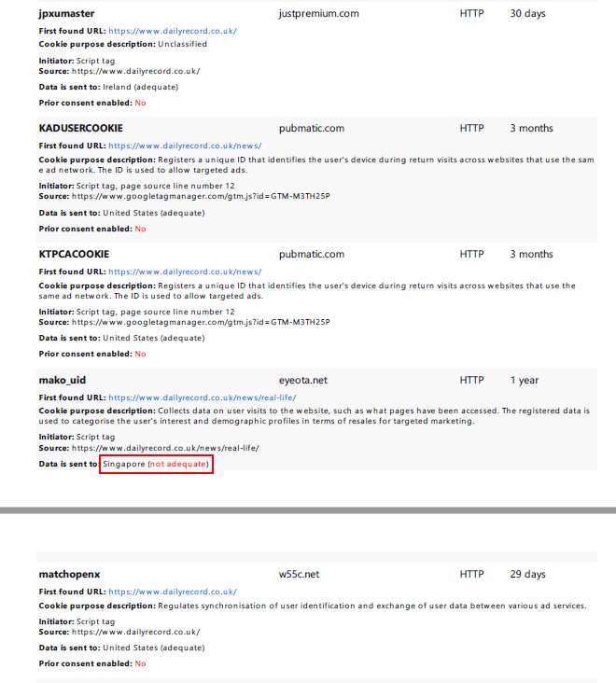Click googletagmanager source under KADUSERCOOKIE
This screenshot has width=616, height=683.
click(x=201, y=196)
